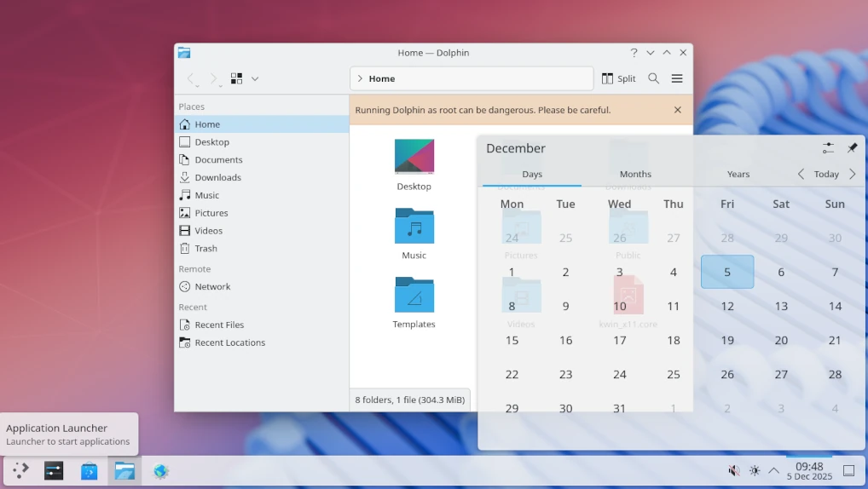Switch calendar to Years tab

pyautogui.click(x=738, y=174)
